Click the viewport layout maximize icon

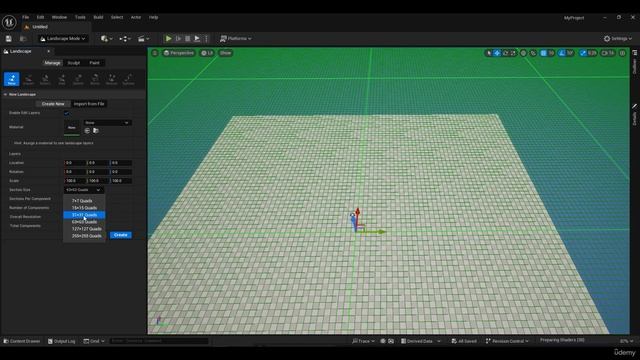pos(622,53)
